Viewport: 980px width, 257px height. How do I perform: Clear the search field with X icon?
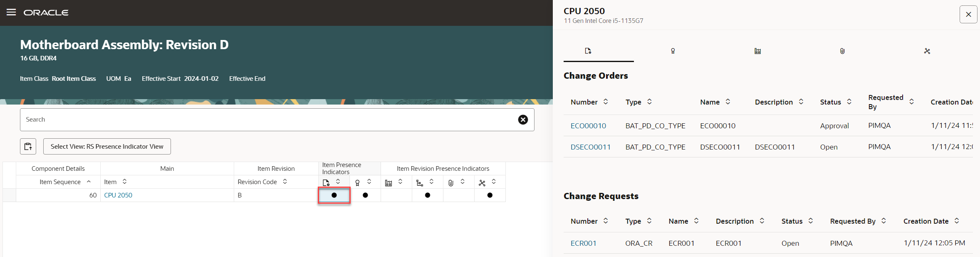(523, 120)
